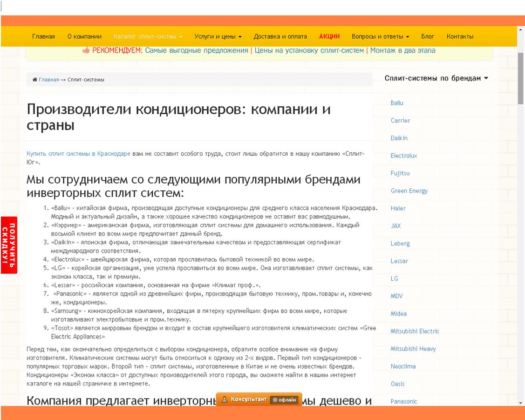This screenshot has width=525, height=420.
Task: Select MDV brand link
Action: (x=396, y=296)
